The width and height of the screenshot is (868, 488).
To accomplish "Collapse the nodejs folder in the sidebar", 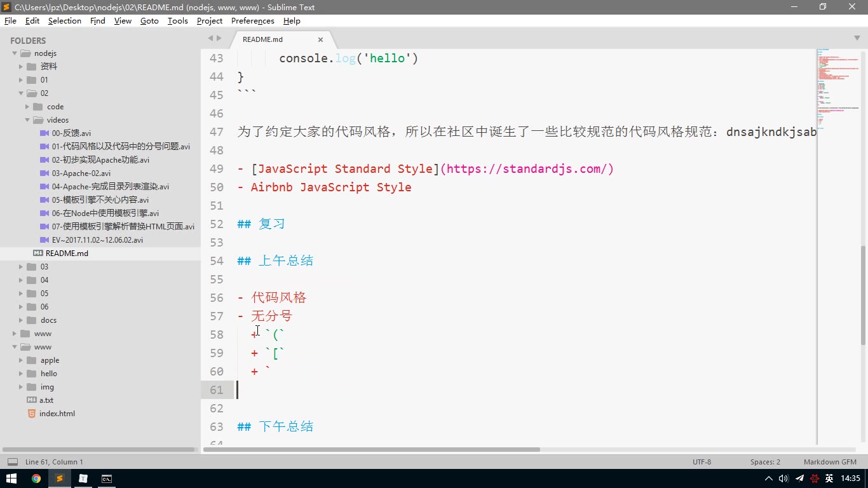I will [x=14, y=53].
